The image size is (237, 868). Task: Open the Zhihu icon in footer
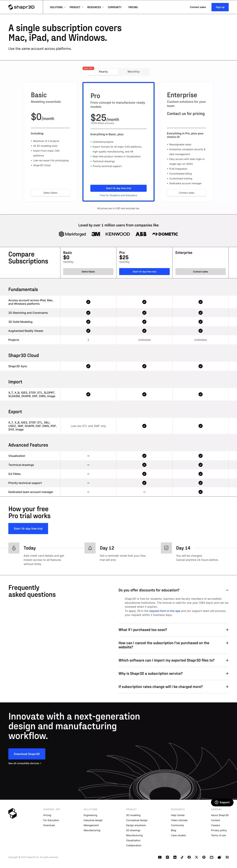227,857
